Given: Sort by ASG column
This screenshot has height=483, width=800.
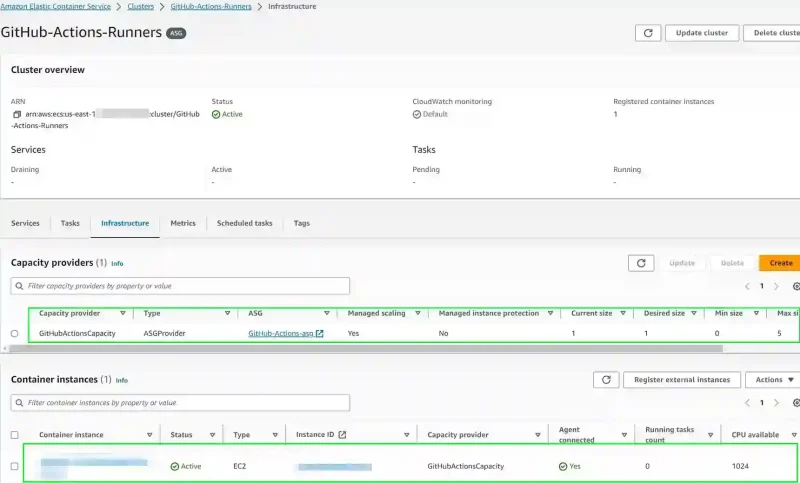Looking at the screenshot, I should click(x=327, y=313).
